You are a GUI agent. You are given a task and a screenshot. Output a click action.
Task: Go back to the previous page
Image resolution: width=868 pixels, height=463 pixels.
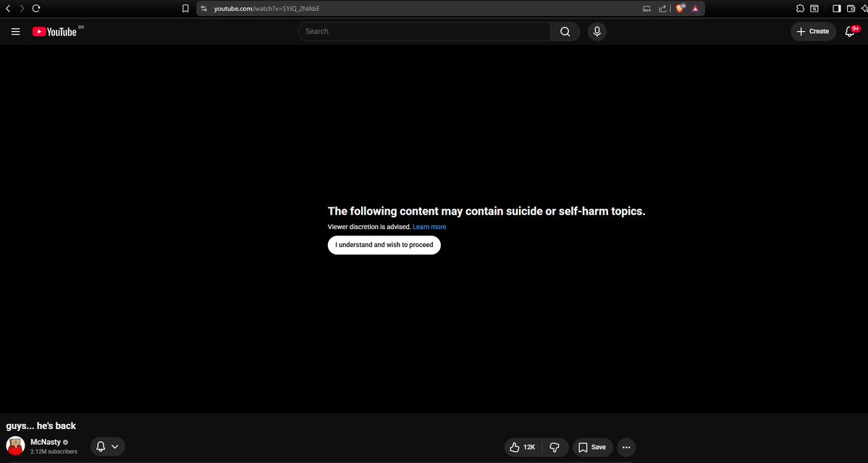8,8
